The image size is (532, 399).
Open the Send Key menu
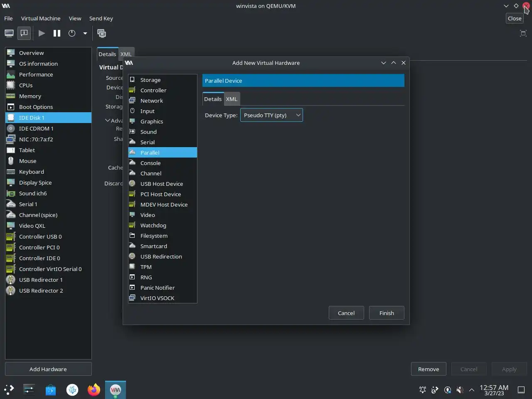click(x=101, y=18)
